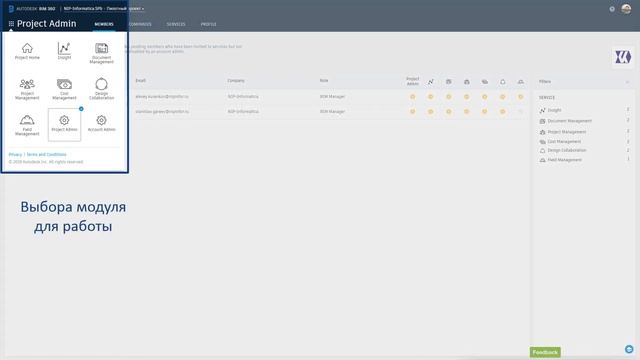640x360 pixels.
Task: Open Field Management module in launcher
Action: (27, 125)
